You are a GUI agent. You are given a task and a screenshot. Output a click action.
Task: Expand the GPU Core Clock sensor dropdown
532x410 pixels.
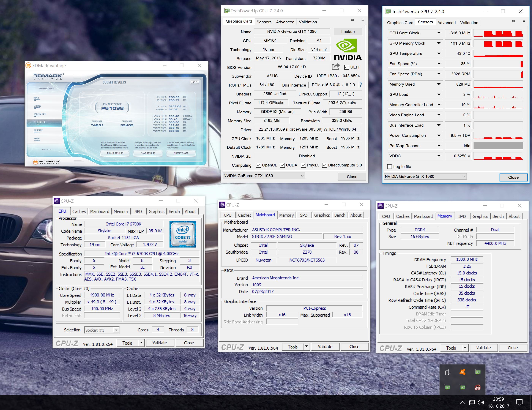[439, 33]
